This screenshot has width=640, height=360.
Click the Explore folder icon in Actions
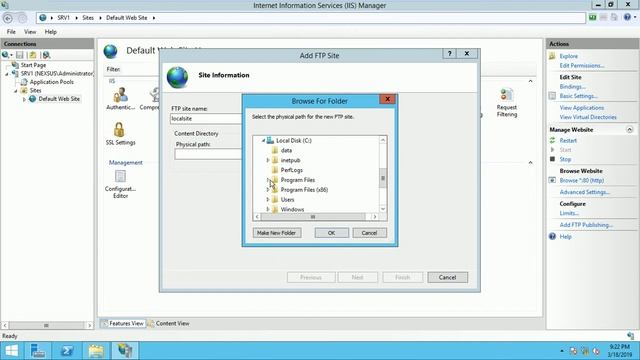pyautogui.click(x=552, y=56)
